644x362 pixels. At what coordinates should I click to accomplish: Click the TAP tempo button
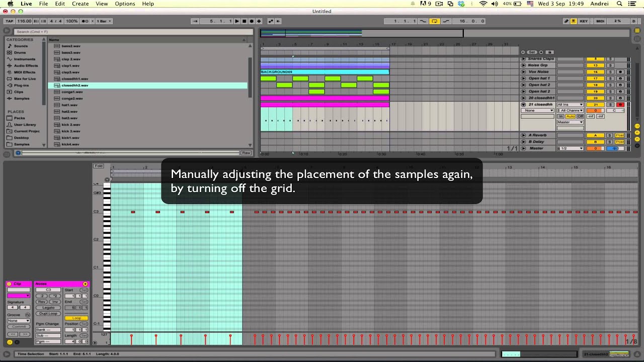(x=9, y=21)
